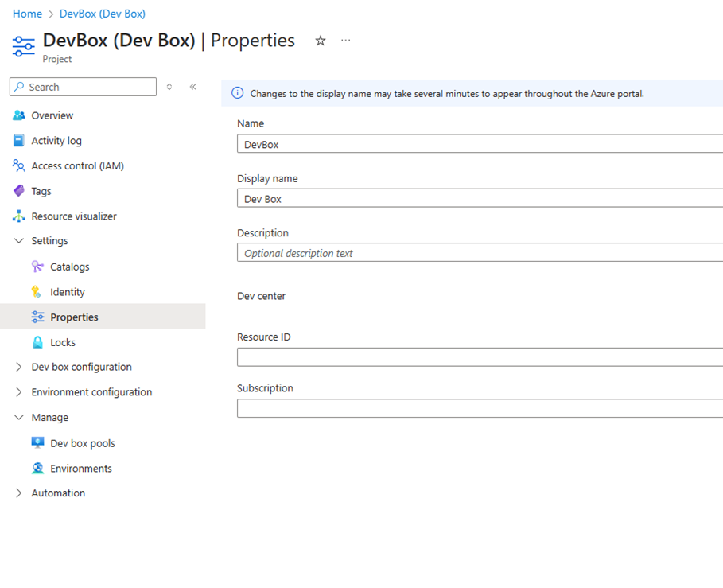This screenshot has width=723, height=588.
Task: Collapse the sidebar with double chevron
Action: [193, 87]
